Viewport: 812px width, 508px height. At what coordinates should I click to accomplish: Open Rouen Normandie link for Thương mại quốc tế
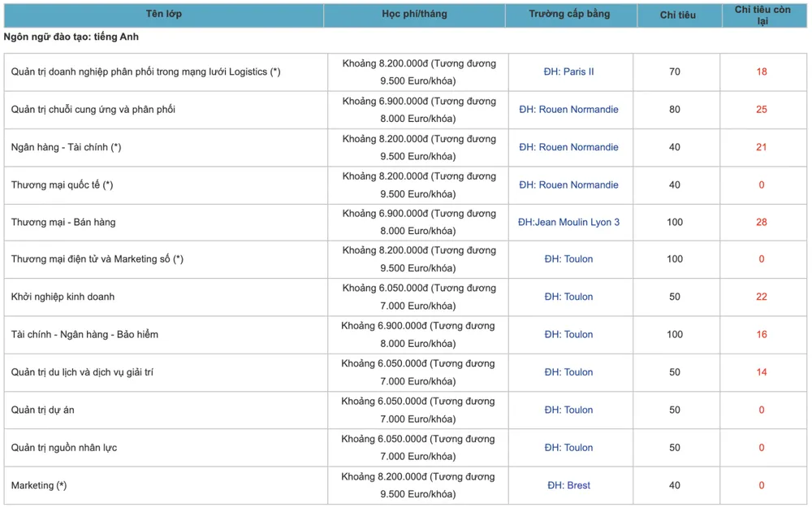pyautogui.click(x=568, y=185)
